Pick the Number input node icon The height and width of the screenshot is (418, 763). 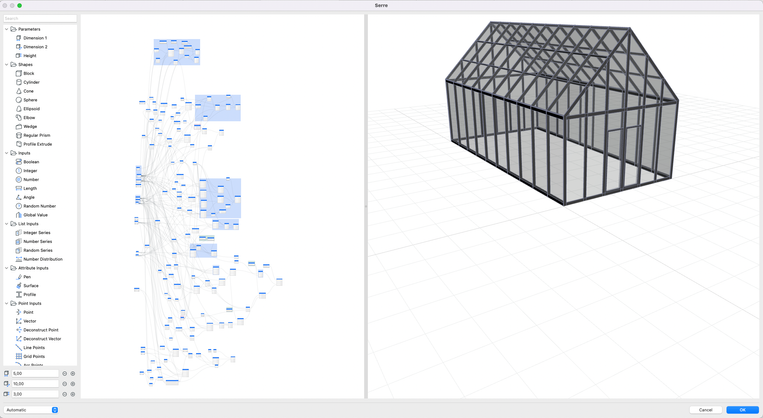click(18, 180)
